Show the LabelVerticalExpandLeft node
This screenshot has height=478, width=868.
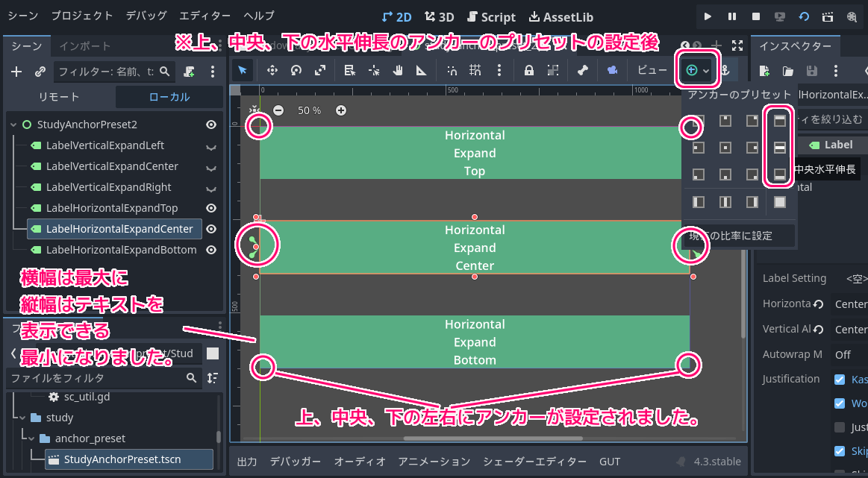(x=211, y=146)
